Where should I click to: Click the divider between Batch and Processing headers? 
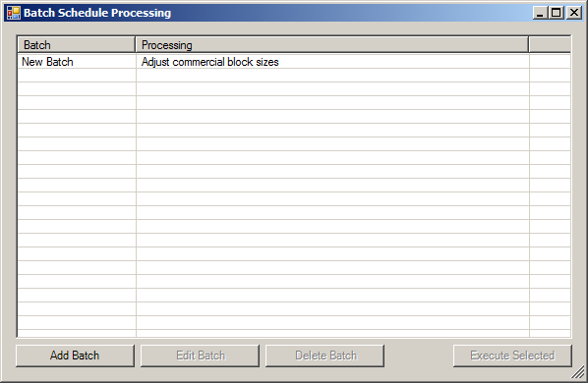click(136, 45)
